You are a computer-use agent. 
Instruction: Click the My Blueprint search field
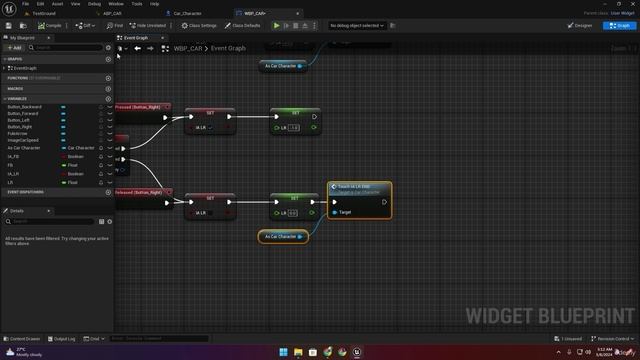coord(65,48)
